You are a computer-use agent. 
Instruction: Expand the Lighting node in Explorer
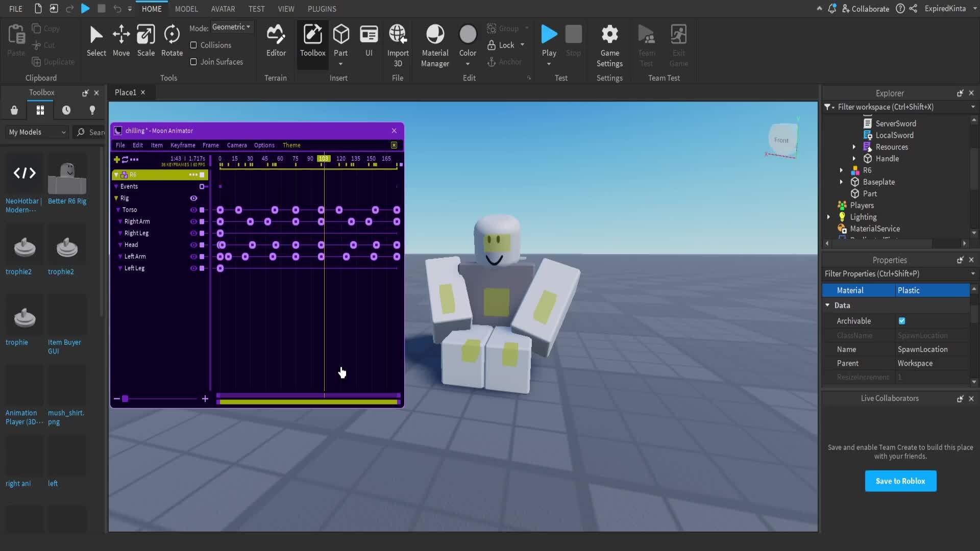829,217
